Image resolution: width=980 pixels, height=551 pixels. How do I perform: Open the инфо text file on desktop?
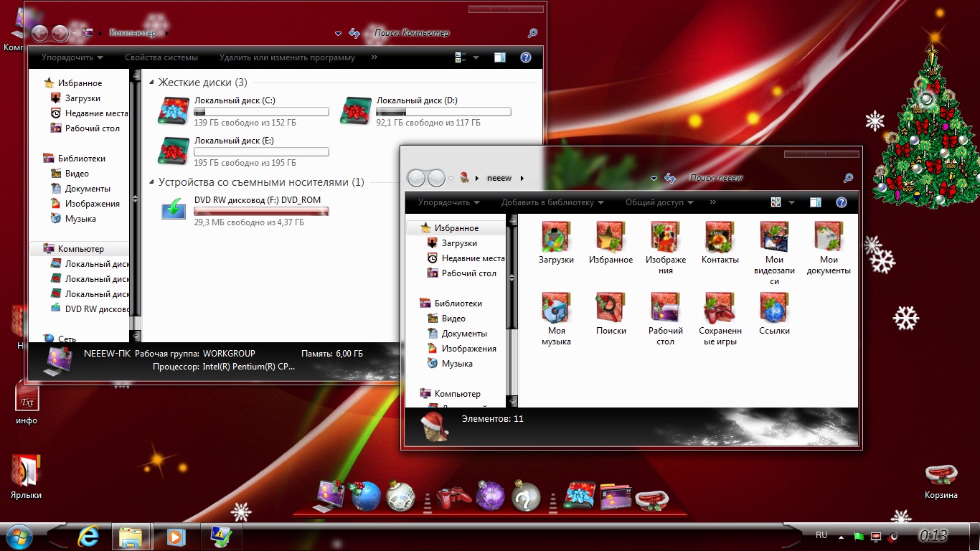tap(27, 403)
